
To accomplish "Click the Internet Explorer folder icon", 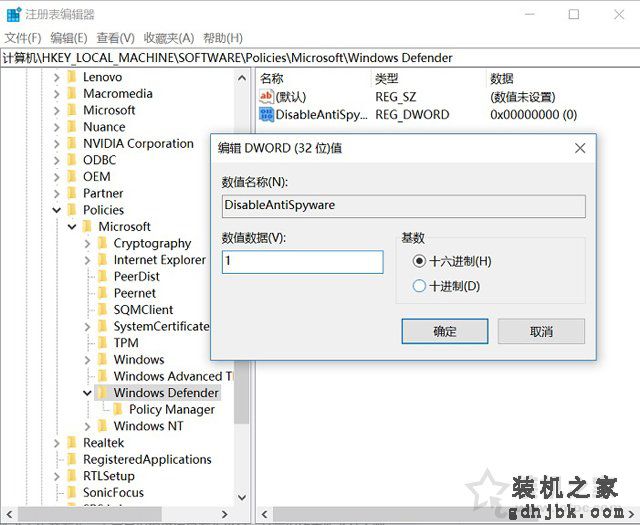I will point(103,260).
